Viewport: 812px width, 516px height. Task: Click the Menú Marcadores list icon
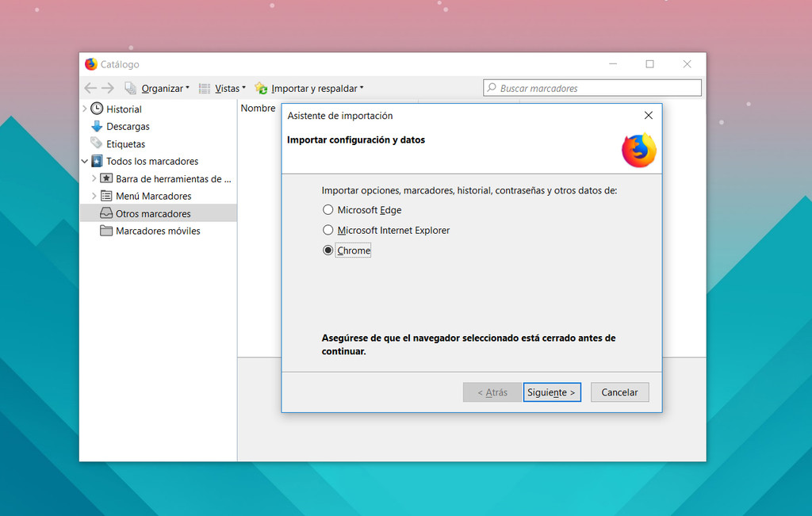pos(106,196)
